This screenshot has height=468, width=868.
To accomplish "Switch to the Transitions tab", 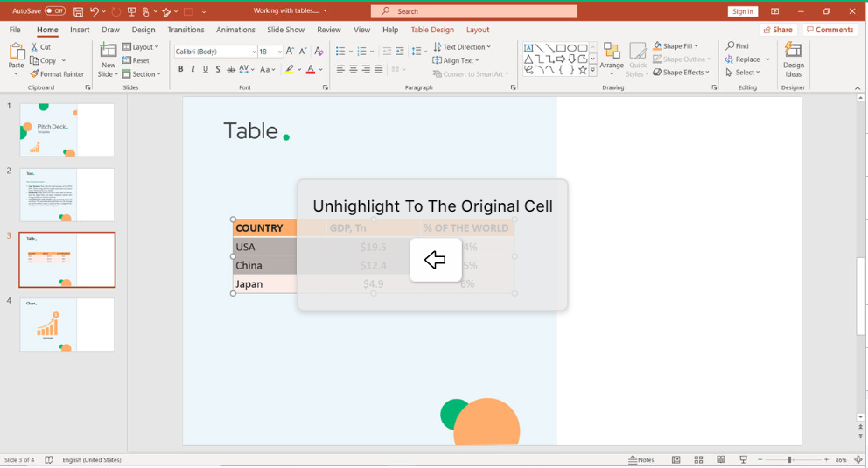I will click(x=186, y=30).
